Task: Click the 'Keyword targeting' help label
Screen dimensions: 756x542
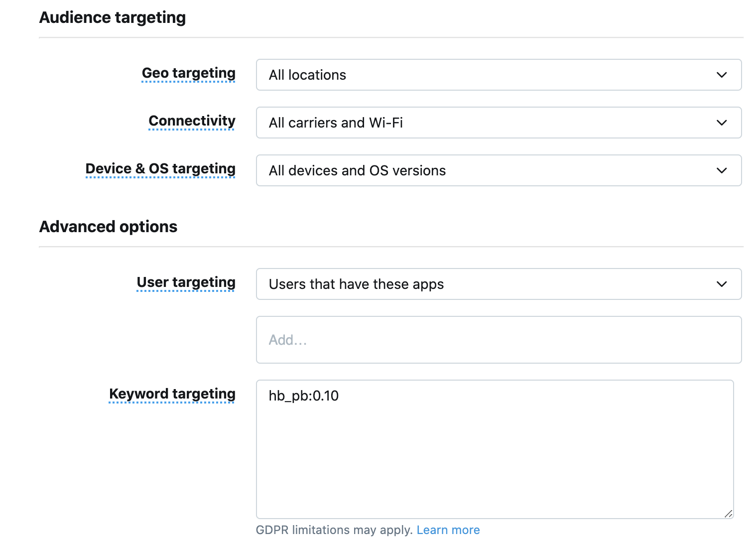Action: 172,394
